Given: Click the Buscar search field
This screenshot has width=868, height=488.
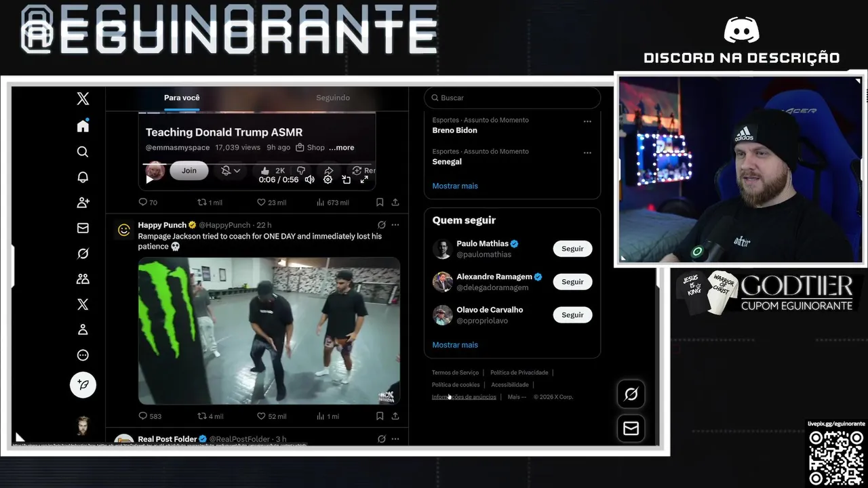Looking at the screenshot, I should 513,98.
